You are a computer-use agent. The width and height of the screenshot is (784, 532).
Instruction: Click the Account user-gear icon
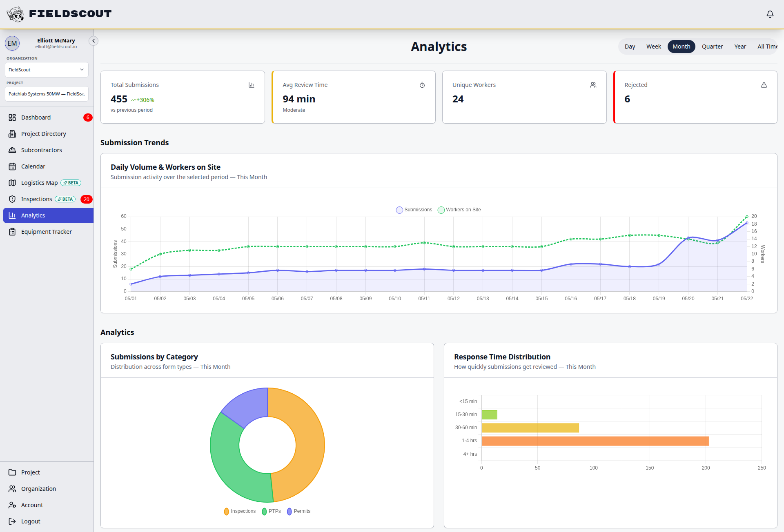pyautogui.click(x=12, y=505)
